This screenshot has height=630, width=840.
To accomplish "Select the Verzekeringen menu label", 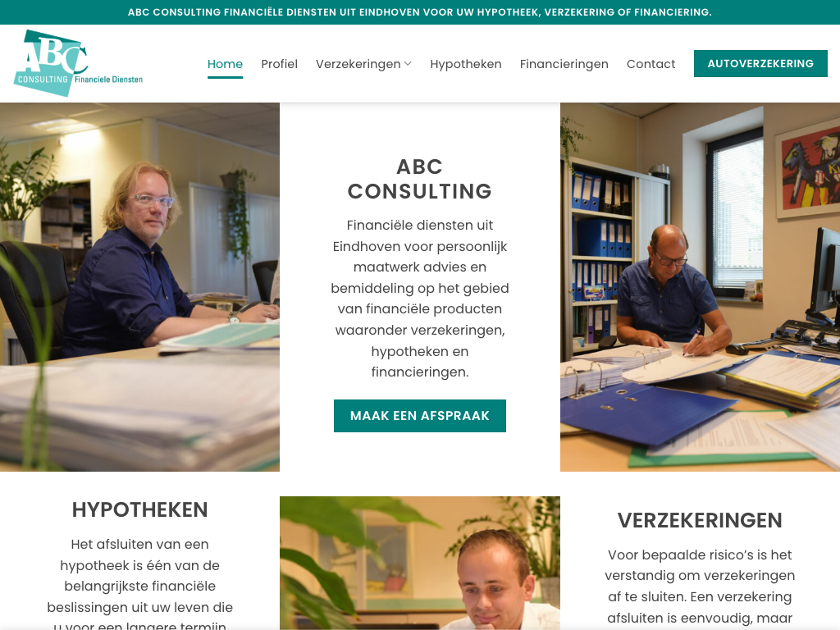I will pyautogui.click(x=358, y=64).
